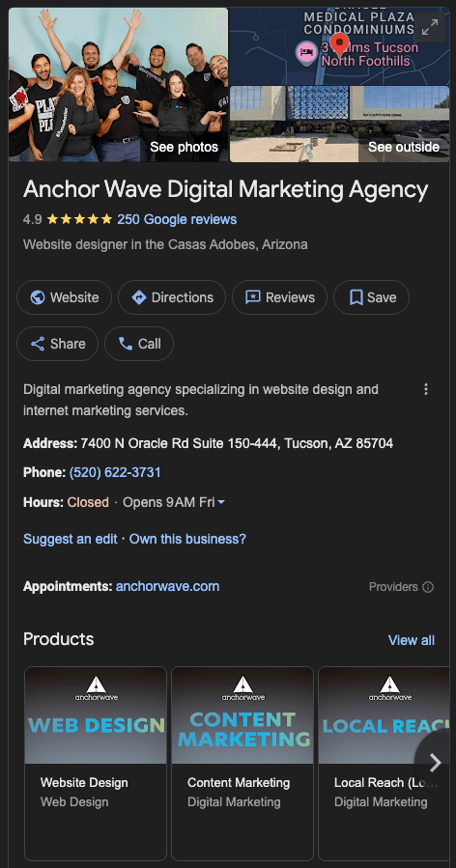Open the Reviews button
The height and width of the screenshot is (868, 456).
[279, 297]
